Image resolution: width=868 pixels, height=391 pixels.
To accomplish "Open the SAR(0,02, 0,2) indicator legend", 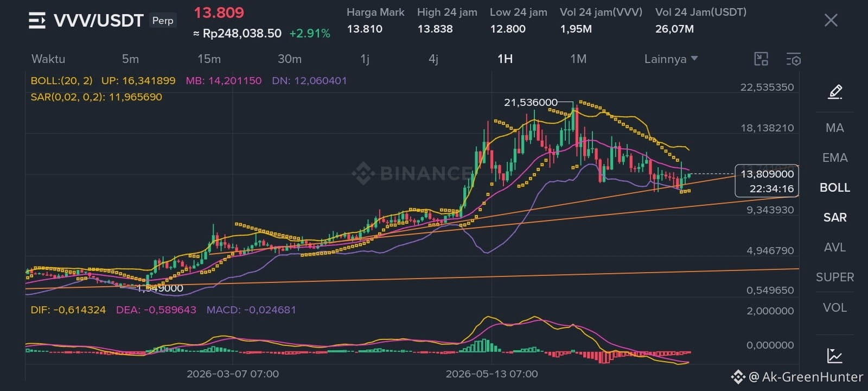I will coord(96,97).
